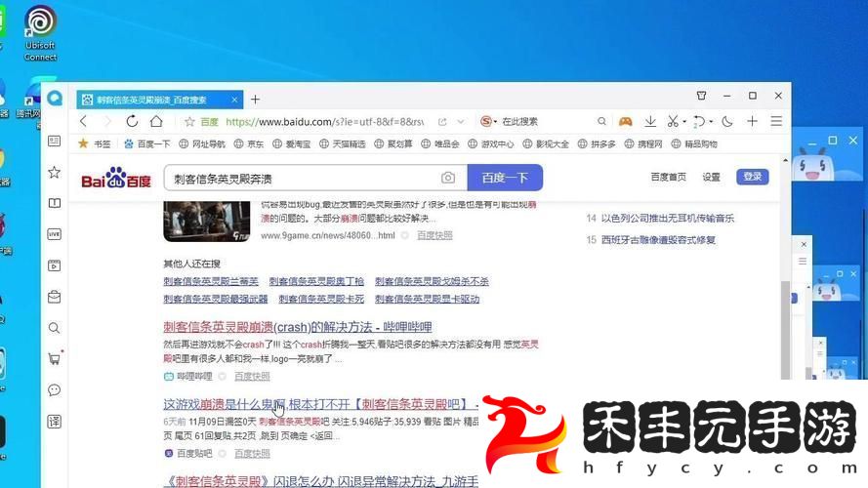
Task: Click the share icon in address bar
Action: click(x=441, y=122)
